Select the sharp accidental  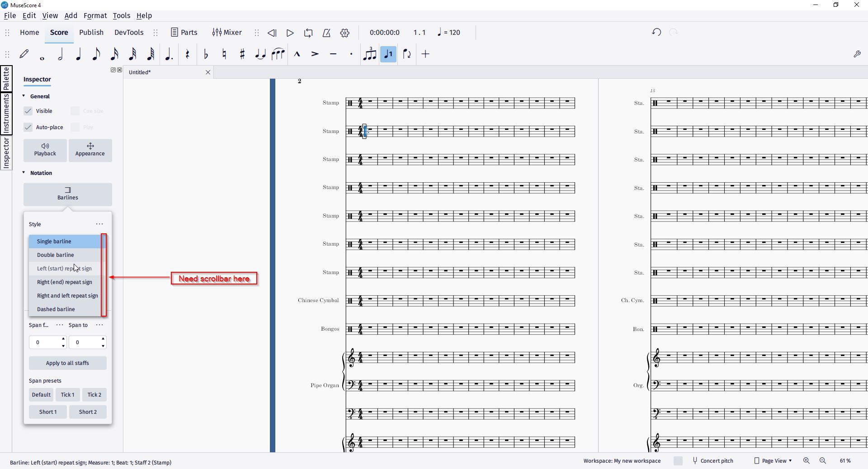click(242, 54)
